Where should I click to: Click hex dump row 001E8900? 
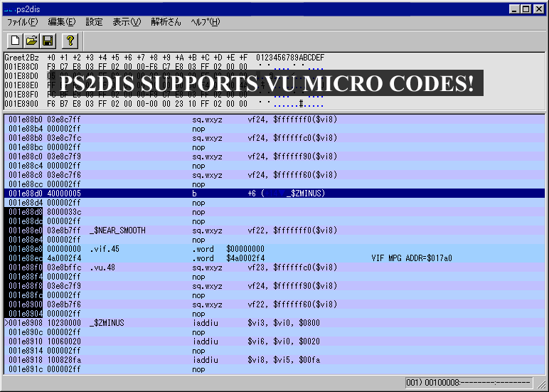click(164, 104)
